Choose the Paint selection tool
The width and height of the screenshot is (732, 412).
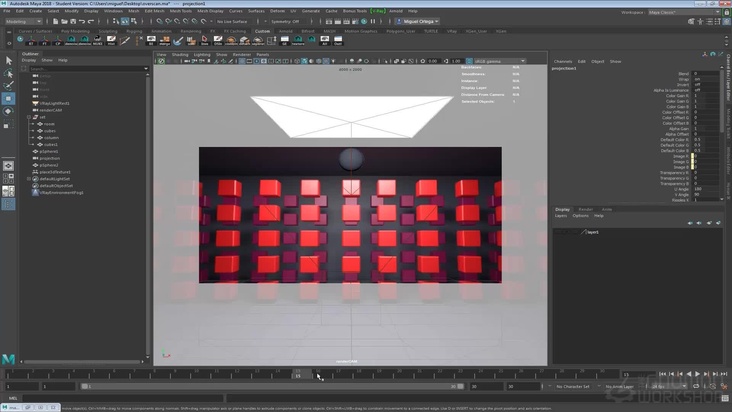pos(9,86)
